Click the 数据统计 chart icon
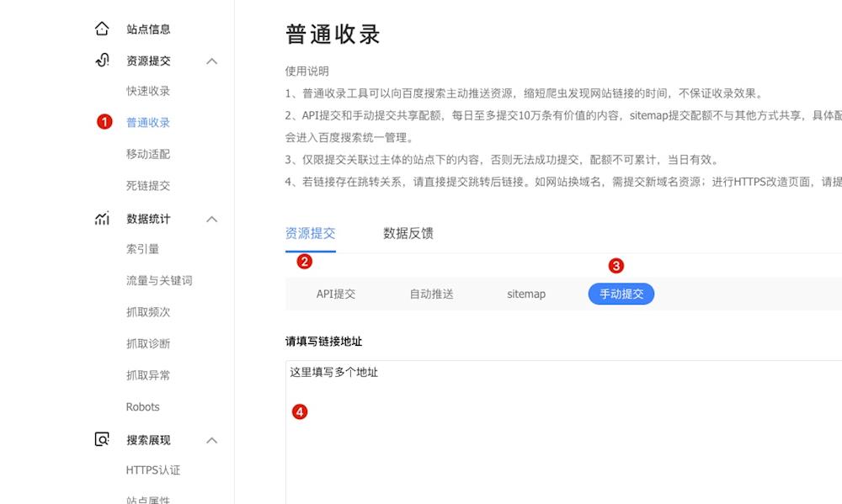 click(x=102, y=219)
